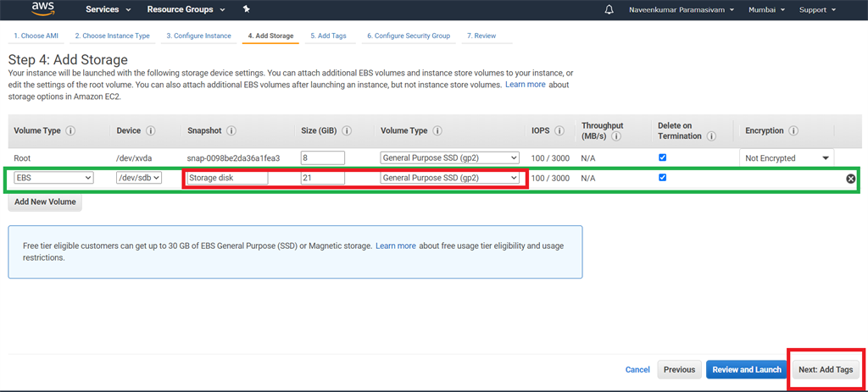Click the Step 4: Add Storage heading

click(x=68, y=60)
